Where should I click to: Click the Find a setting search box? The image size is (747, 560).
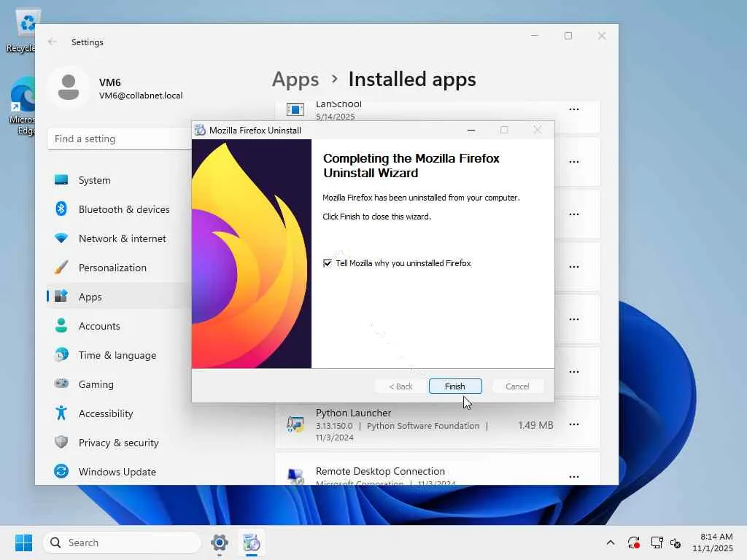(119, 139)
